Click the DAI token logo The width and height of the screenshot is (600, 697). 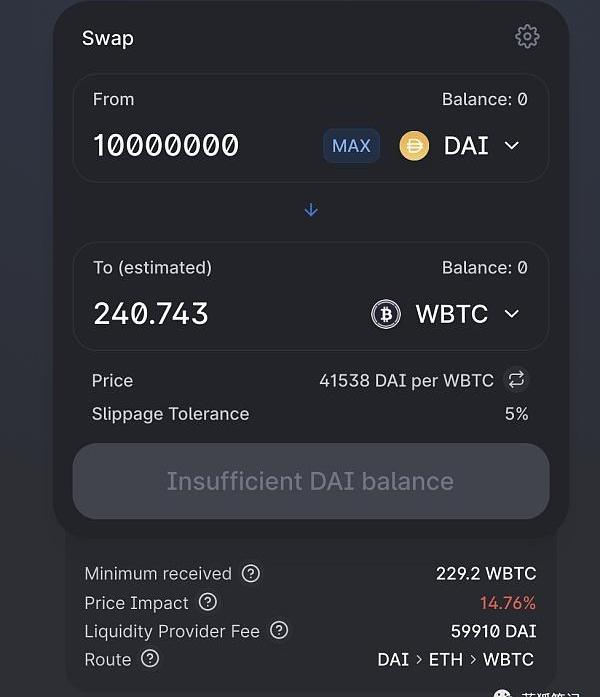(x=414, y=146)
